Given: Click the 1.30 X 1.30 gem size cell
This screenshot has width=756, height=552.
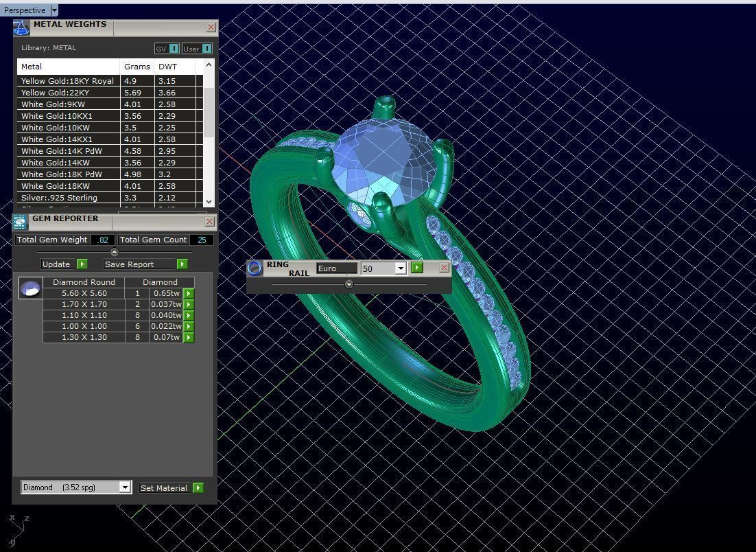Looking at the screenshot, I should point(84,337).
